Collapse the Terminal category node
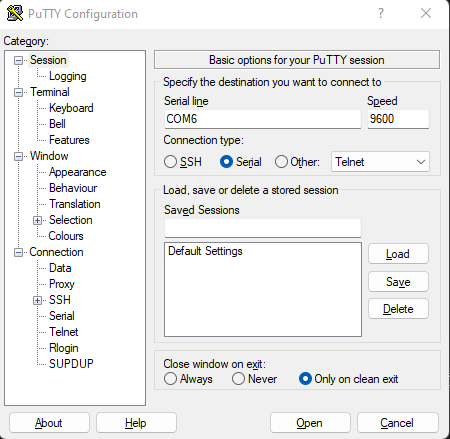Viewport: 450px width, 439px height. 18,92
